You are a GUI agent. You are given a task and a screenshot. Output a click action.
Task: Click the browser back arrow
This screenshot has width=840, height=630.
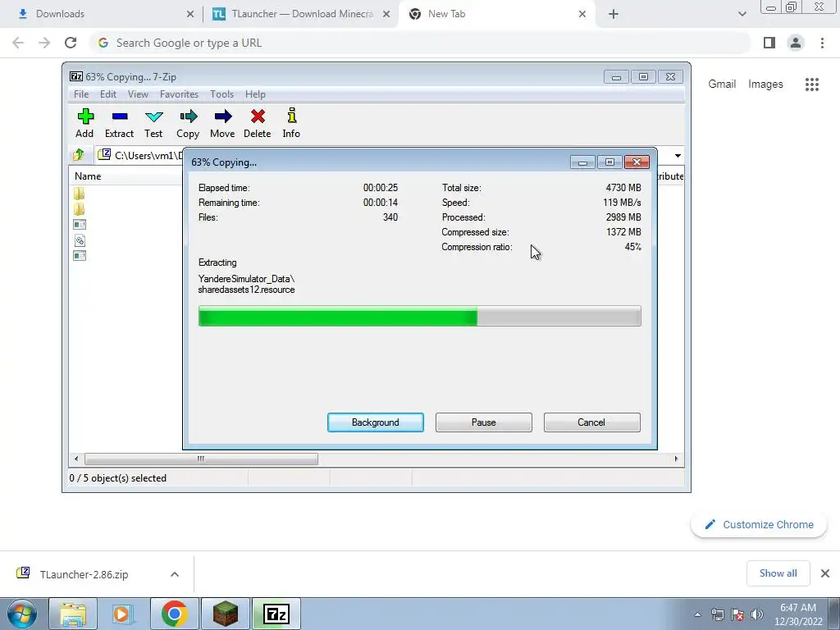(x=18, y=43)
